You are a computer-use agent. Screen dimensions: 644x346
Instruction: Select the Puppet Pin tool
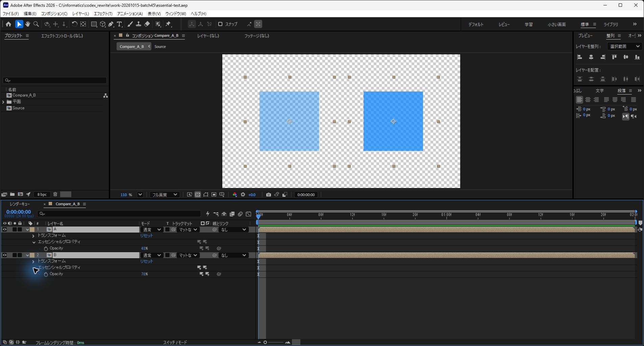pos(168,24)
